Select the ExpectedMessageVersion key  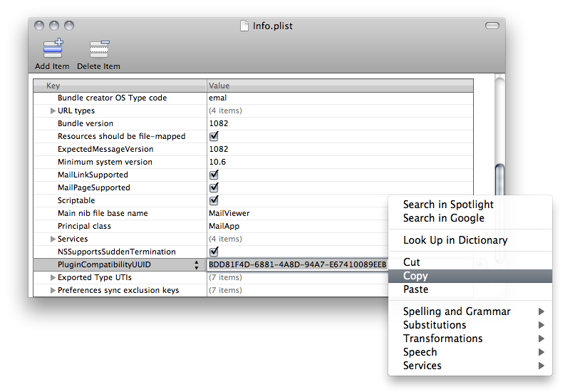[x=105, y=149]
